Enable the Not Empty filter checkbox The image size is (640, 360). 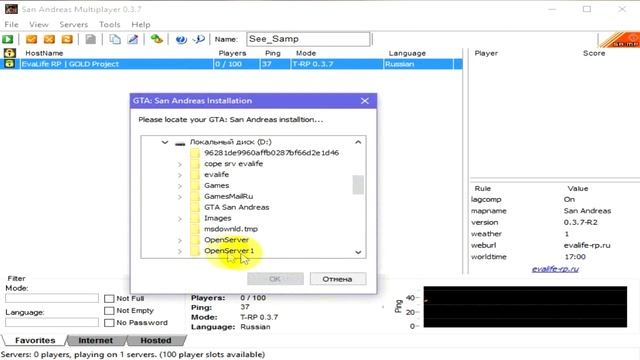(x=109, y=311)
